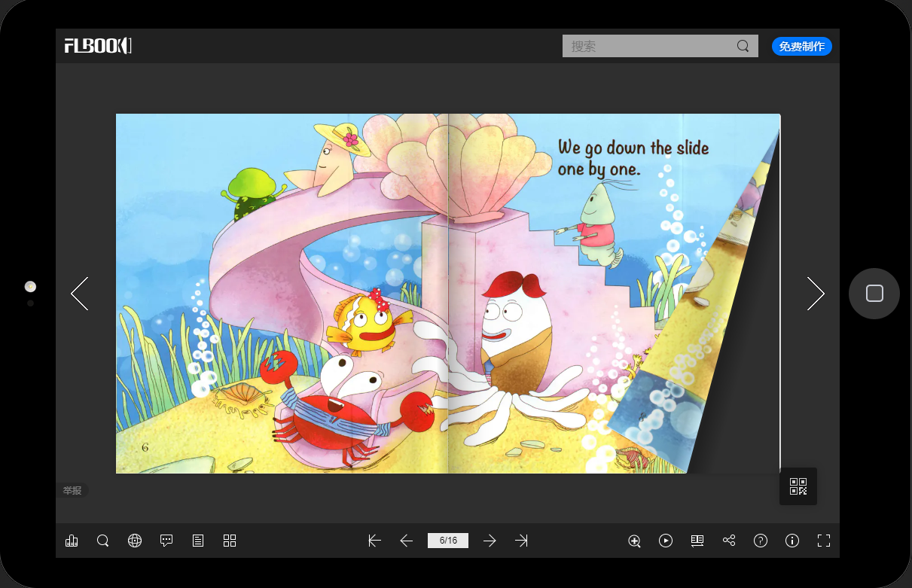The image size is (912, 588).
Task: Open the table of contents icon
Action: pos(198,541)
